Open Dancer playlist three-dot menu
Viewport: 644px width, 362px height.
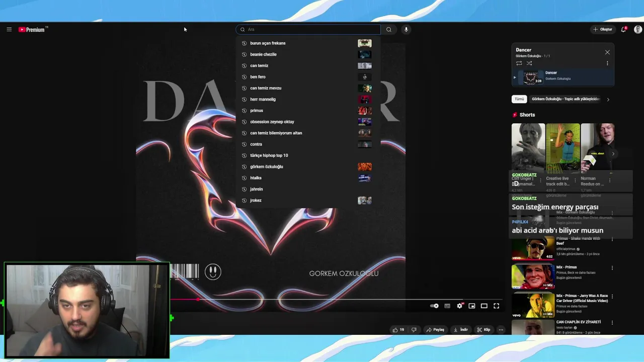(607, 63)
